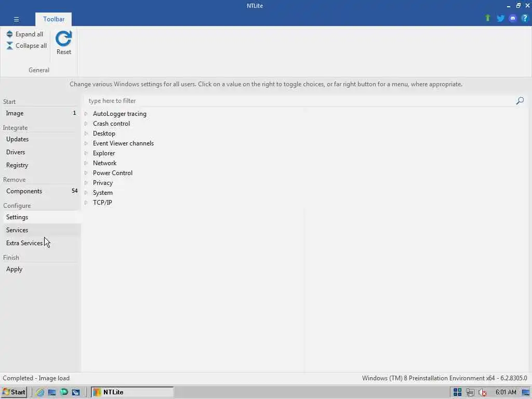Open Internet Explorer from the taskbar
Screen dimensions: 532x399
coord(40,392)
